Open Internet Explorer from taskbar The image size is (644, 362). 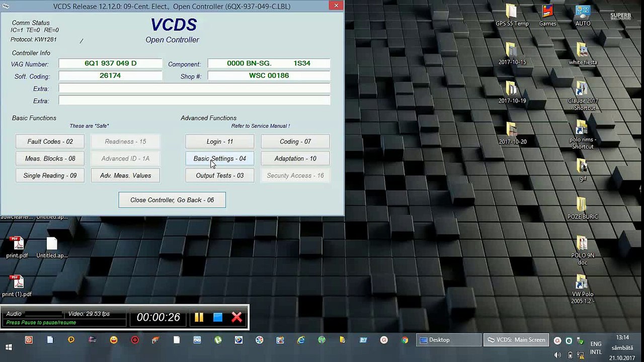(301, 340)
